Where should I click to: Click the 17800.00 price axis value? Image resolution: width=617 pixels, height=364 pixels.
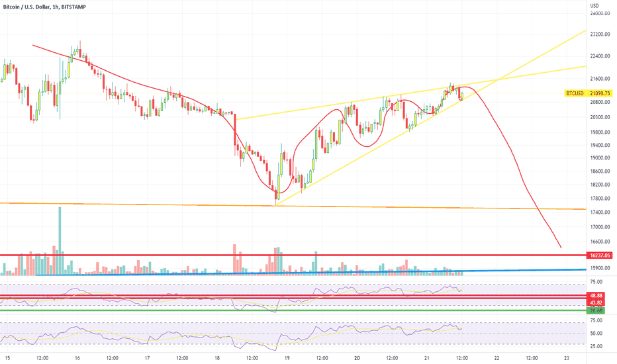(x=600, y=199)
